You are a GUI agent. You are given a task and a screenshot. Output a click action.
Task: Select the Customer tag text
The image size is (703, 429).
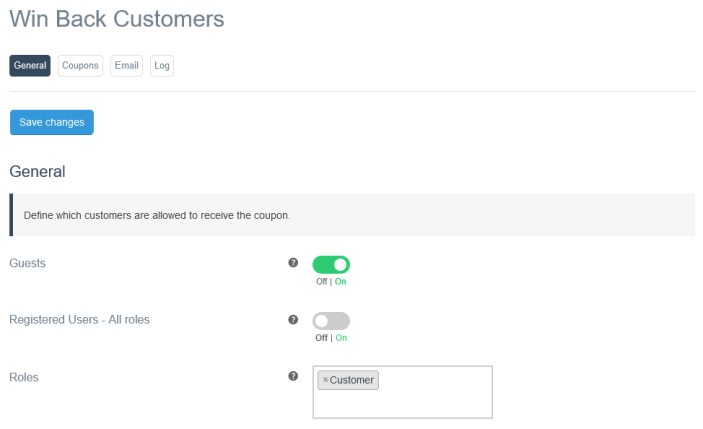[x=352, y=380]
